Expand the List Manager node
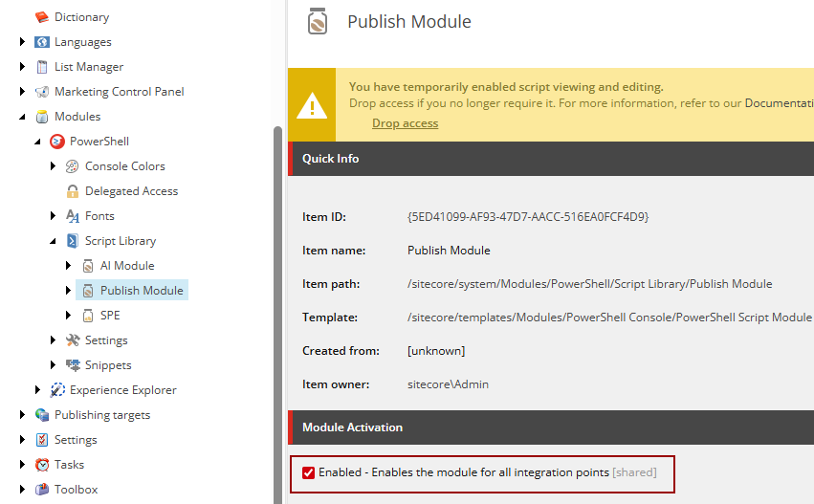This screenshot has width=814, height=504. click(x=22, y=66)
